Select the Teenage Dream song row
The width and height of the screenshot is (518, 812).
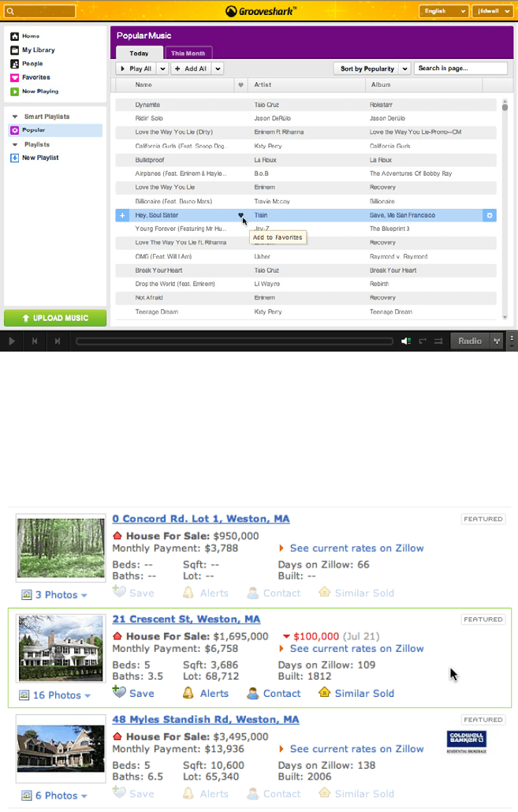(x=306, y=311)
